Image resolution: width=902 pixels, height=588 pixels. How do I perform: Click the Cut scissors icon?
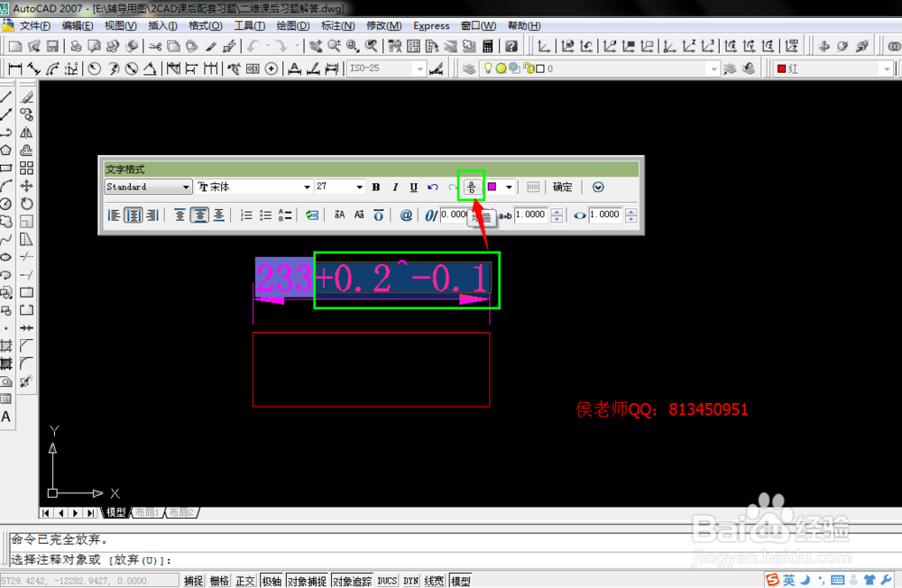155,46
